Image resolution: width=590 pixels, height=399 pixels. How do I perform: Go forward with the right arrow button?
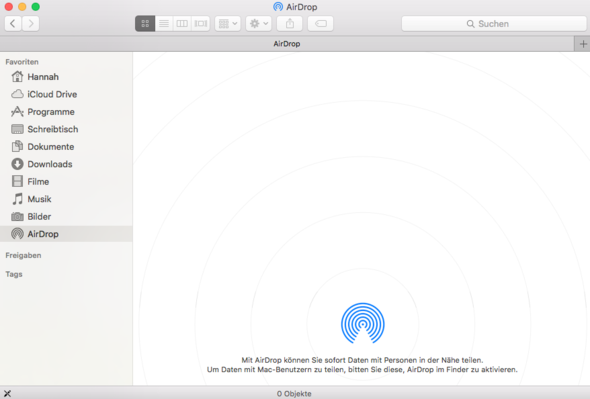pos(31,24)
